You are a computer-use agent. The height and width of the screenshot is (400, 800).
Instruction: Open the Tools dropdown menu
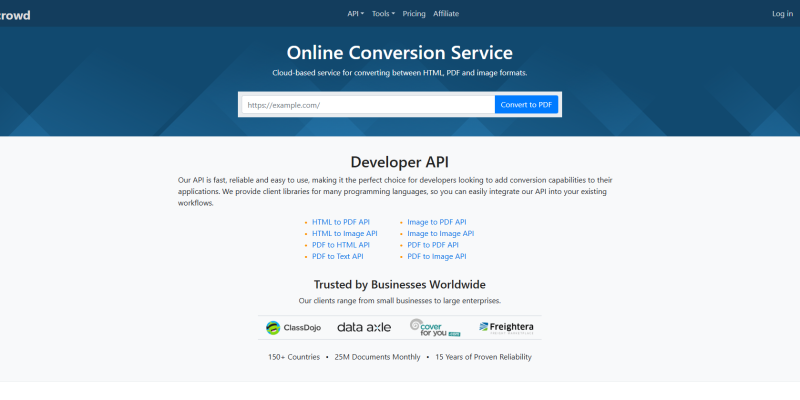(383, 14)
